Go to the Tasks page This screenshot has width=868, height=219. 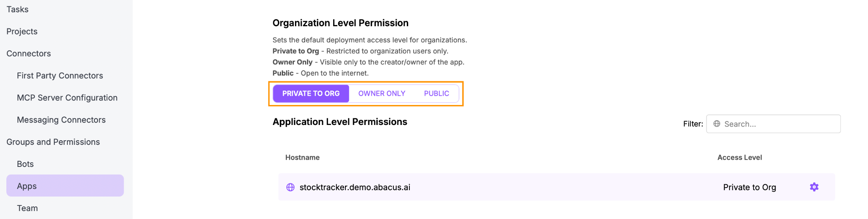click(x=17, y=9)
